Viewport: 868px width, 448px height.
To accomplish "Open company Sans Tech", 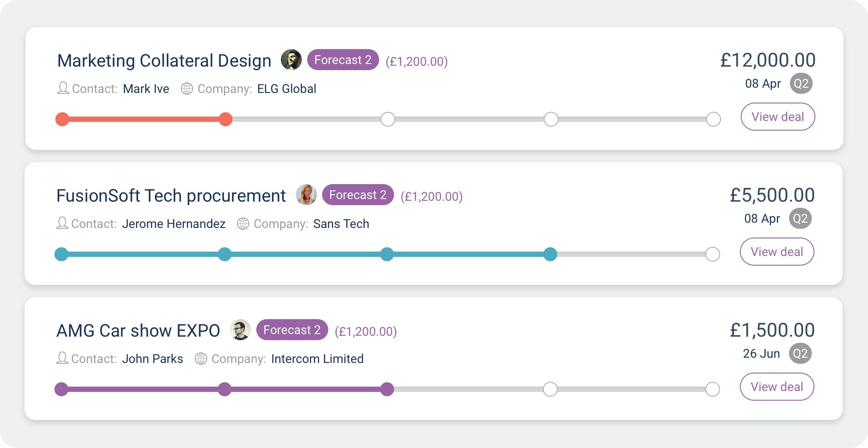I will pos(341,224).
